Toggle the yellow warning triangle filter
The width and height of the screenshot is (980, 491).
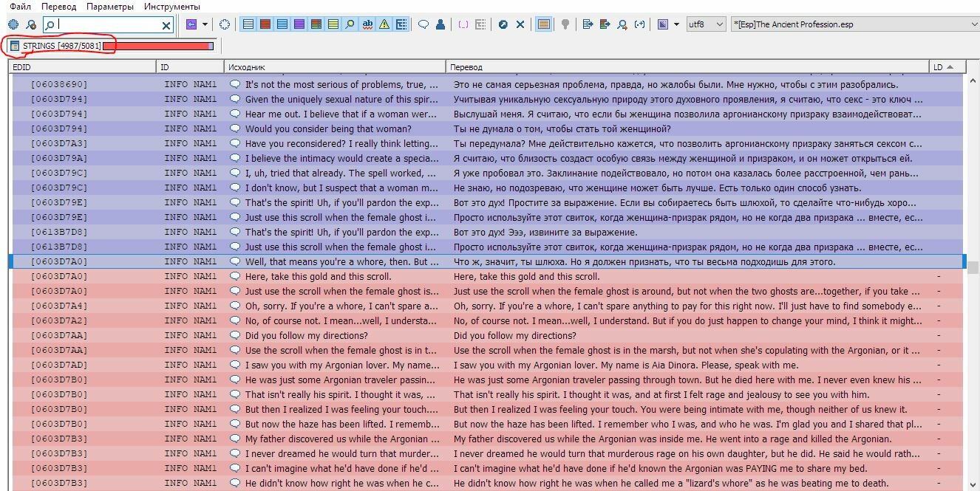tap(384, 24)
